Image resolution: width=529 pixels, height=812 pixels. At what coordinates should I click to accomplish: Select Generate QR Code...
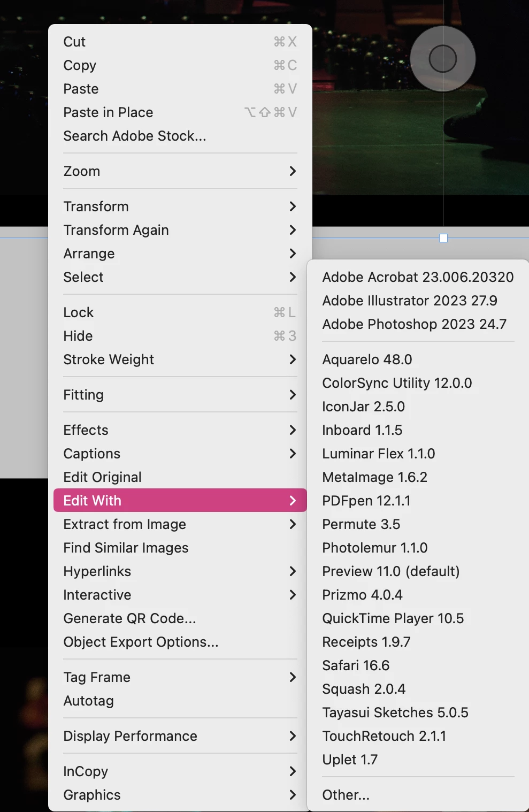pyautogui.click(x=180, y=618)
